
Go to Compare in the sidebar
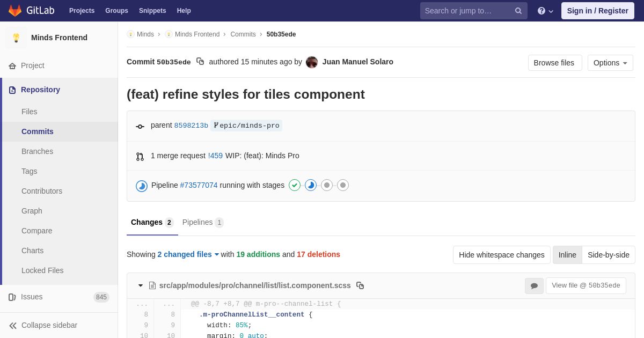(37, 231)
